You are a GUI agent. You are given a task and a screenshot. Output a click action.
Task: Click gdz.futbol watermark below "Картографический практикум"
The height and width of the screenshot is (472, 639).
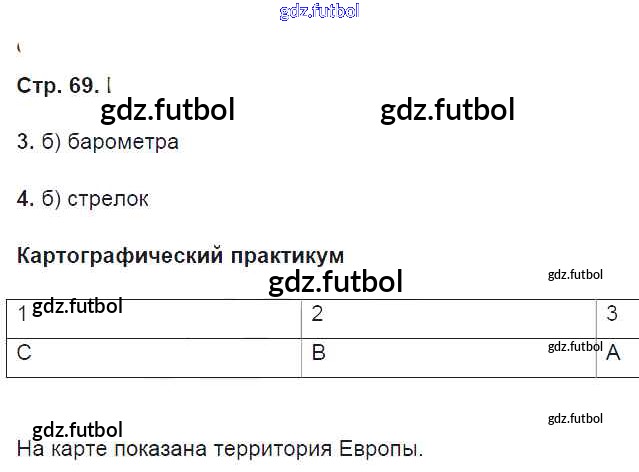[x=335, y=282]
